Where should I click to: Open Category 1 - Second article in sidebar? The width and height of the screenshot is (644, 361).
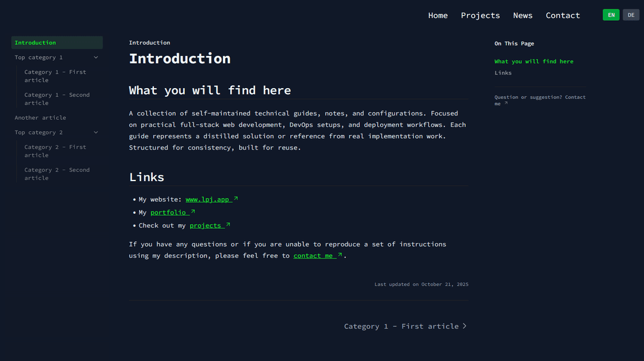(57, 99)
